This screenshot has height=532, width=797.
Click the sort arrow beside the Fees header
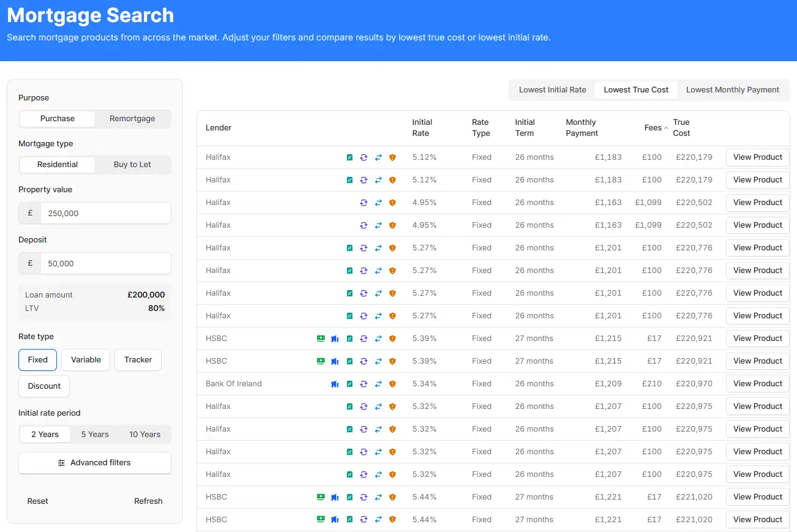(x=666, y=128)
